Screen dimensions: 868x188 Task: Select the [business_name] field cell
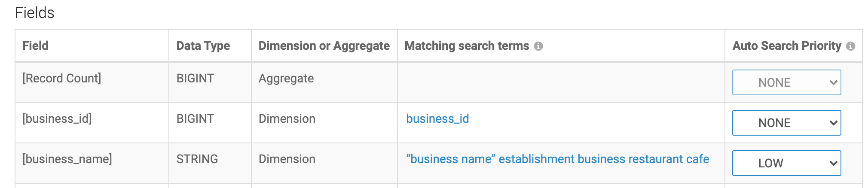[x=67, y=159]
